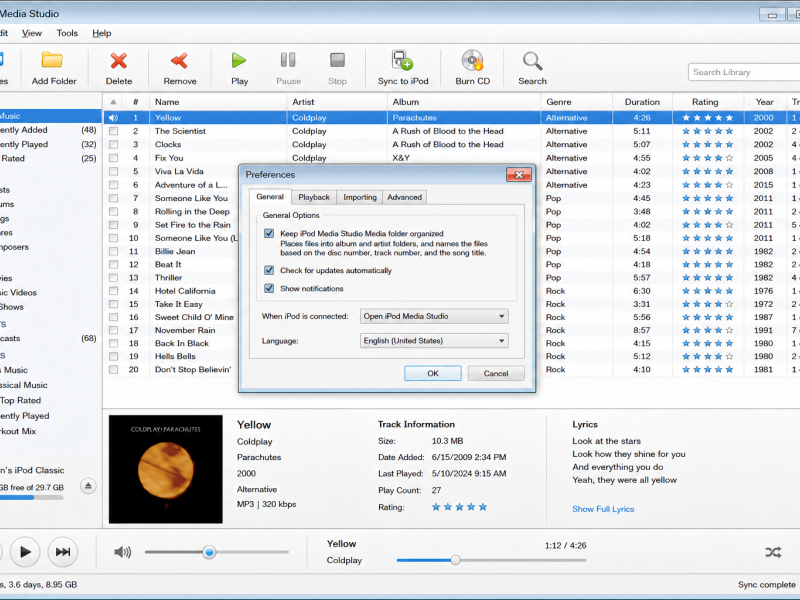Eject iPod Classic with the eject icon
The image size is (800, 600).
coord(88,486)
